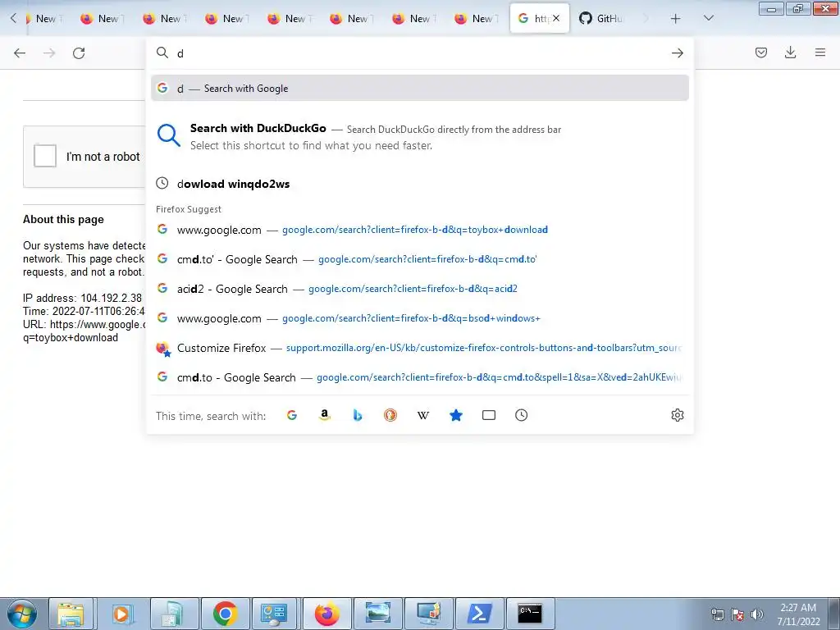Image resolution: width=840 pixels, height=630 pixels.
Task: Search this time with Wikipedia icon
Action: (x=422, y=415)
